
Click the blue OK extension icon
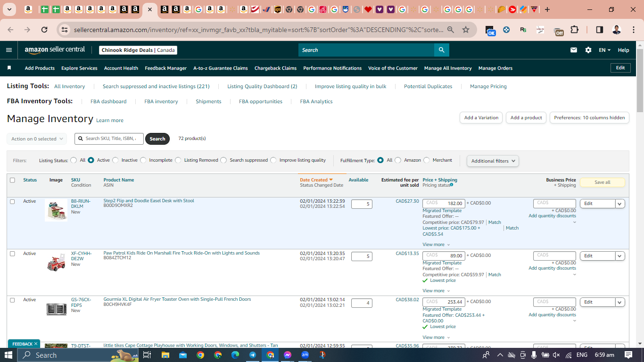coord(490,31)
